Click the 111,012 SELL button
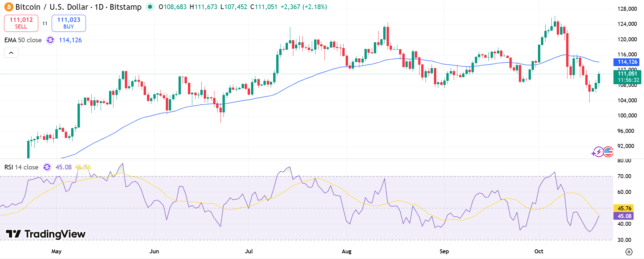Image resolution: width=644 pixels, height=259 pixels. 21,23
